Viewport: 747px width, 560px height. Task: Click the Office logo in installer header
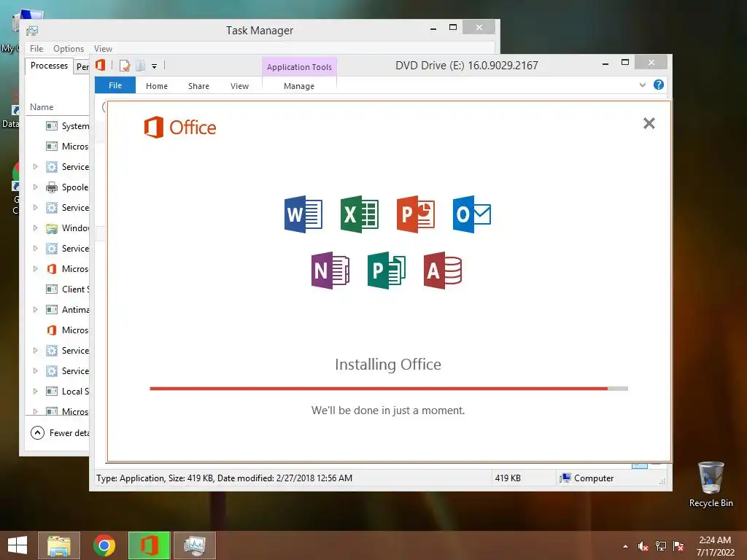[x=180, y=127]
